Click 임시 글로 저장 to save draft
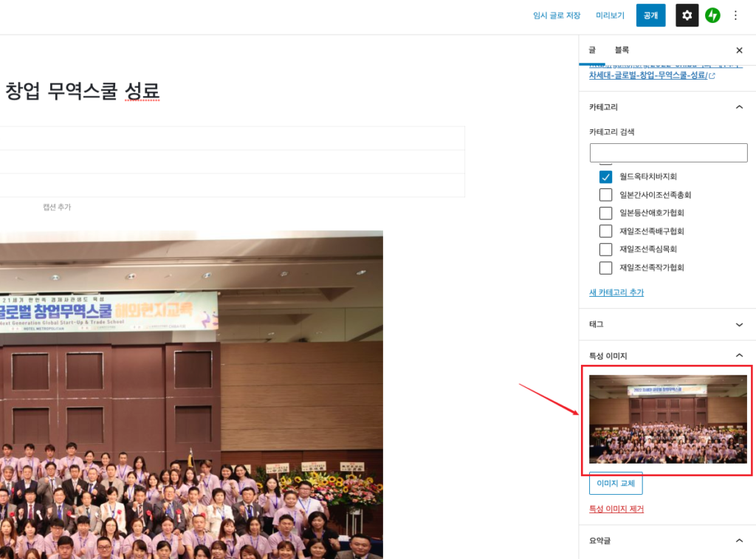The image size is (756, 559). [x=557, y=16]
